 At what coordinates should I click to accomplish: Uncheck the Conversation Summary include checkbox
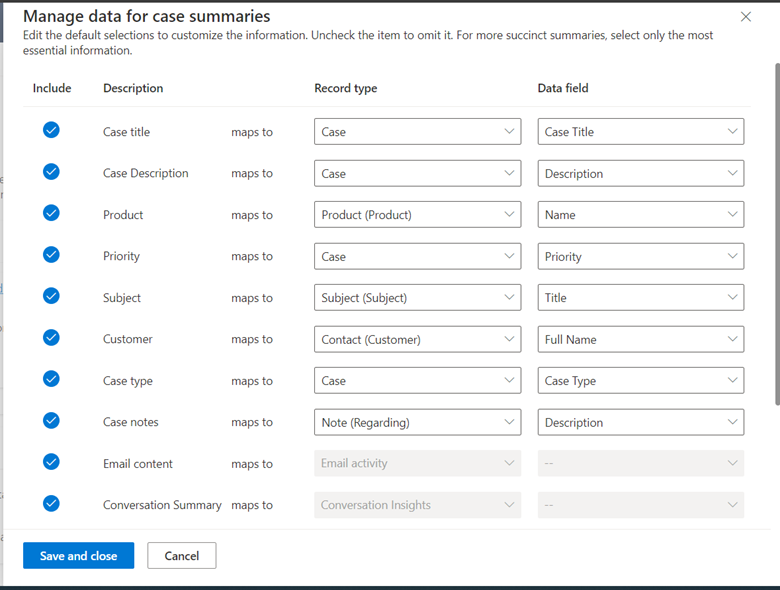coord(51,504)
